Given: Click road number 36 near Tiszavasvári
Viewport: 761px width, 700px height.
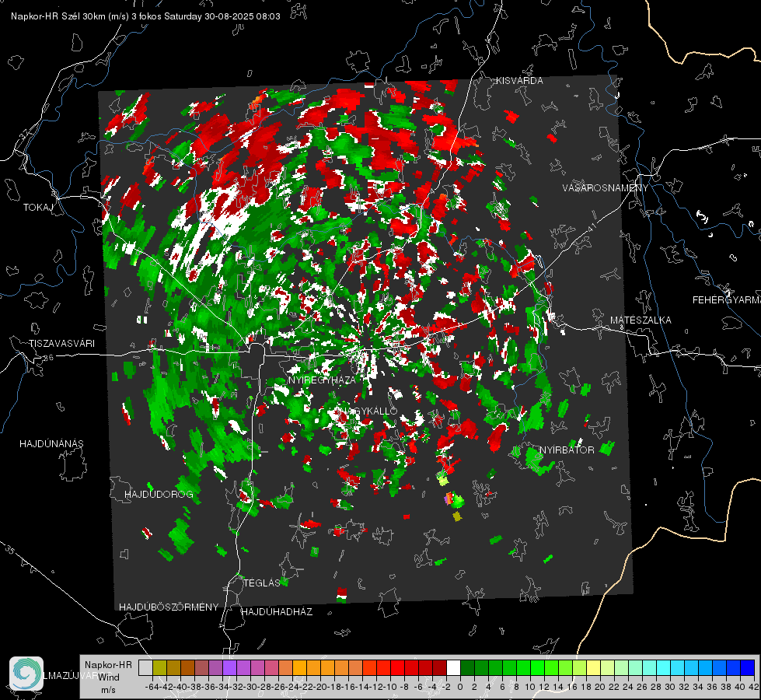Looking at the screenshot, I should click(48, 358).
